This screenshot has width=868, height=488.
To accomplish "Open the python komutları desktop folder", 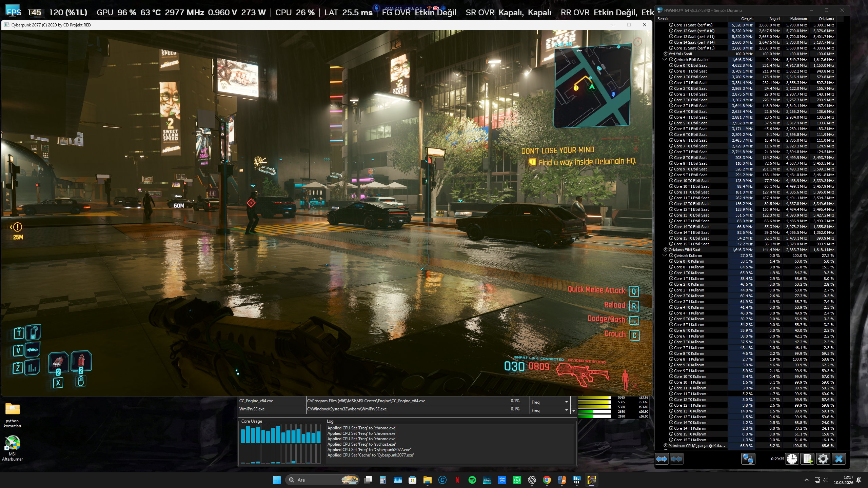I will click(x=13, y=415).
